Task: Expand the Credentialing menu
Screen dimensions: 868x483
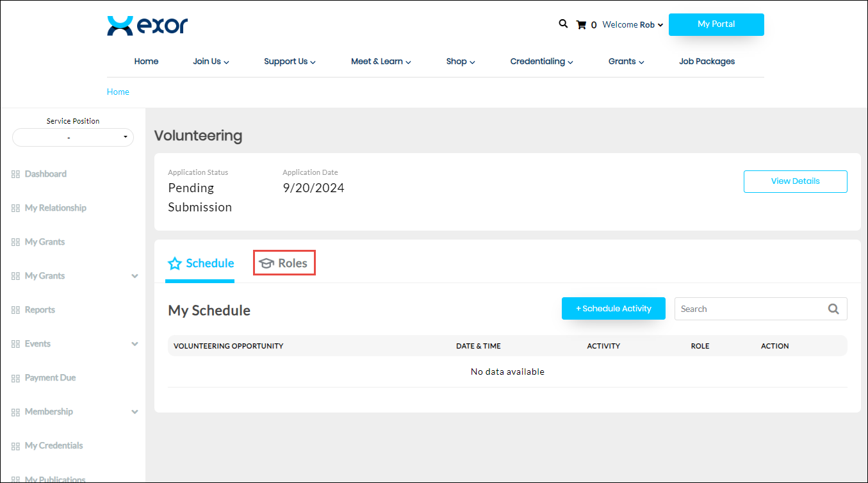Action: 541,61
